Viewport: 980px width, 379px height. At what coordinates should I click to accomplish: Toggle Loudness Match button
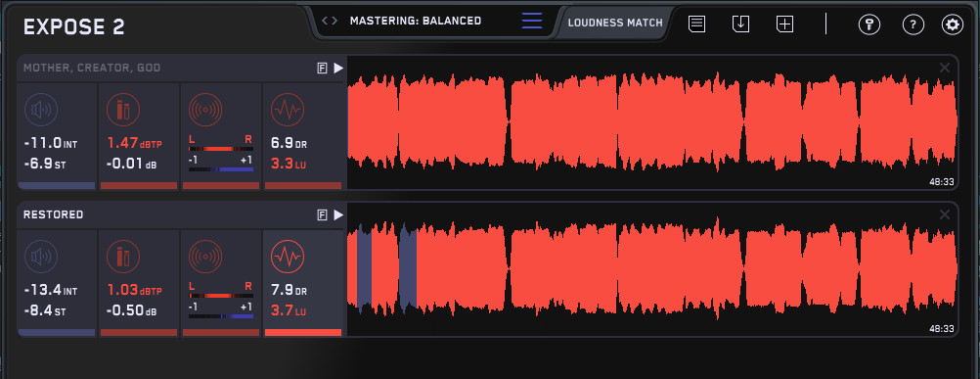point(615,24)
